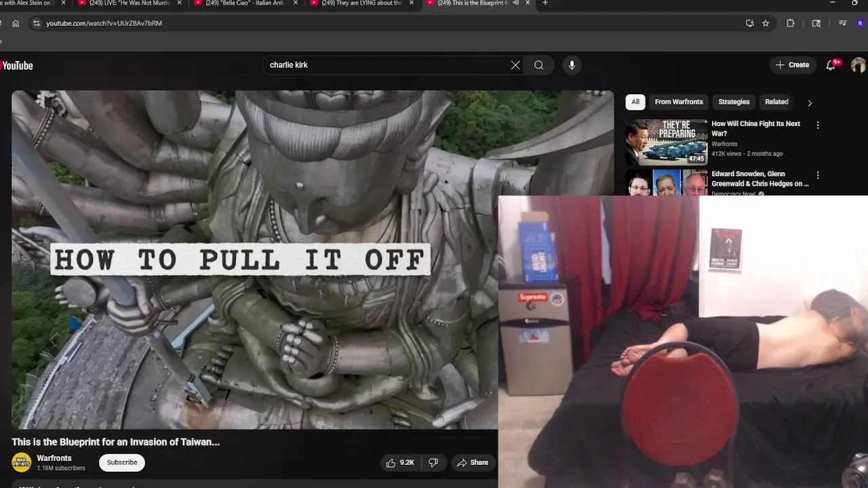Clear the 'charlie kirk' search text
Viewport: 868px width, 488px height.
[515, 65]
